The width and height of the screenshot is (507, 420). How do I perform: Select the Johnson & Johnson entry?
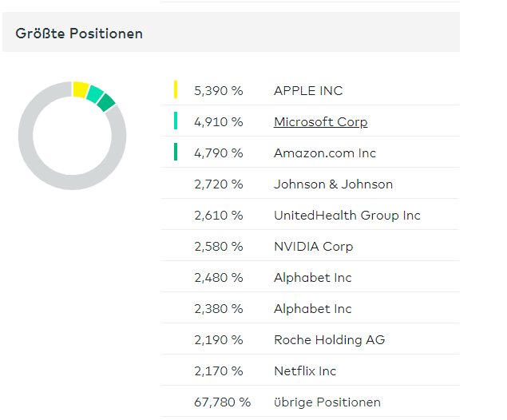point(333,184)
